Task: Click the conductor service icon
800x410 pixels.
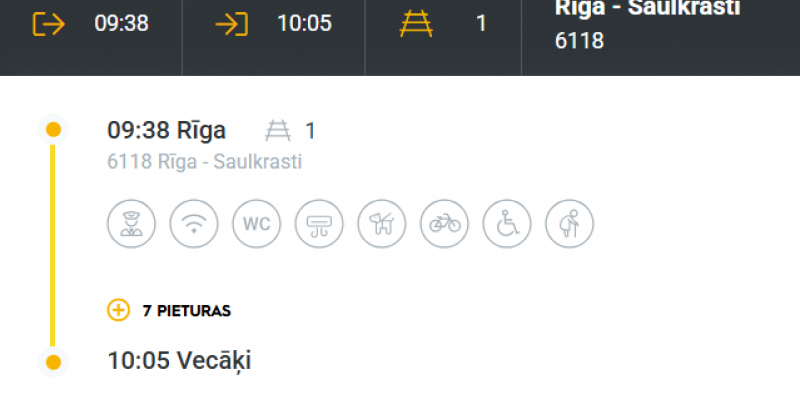Action: pyautogui.click(x=131, y=224)
